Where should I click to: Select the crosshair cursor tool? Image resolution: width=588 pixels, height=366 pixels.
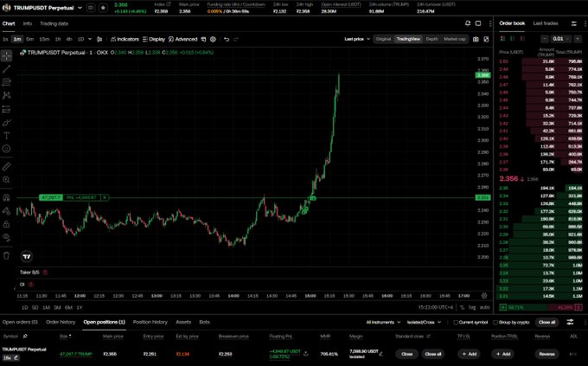(x=6, y=56)
